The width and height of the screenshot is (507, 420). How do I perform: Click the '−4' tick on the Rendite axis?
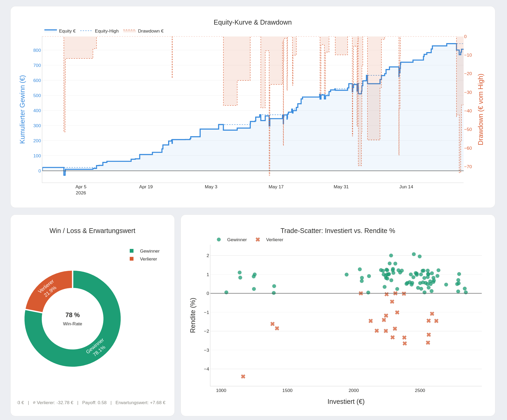207,369
